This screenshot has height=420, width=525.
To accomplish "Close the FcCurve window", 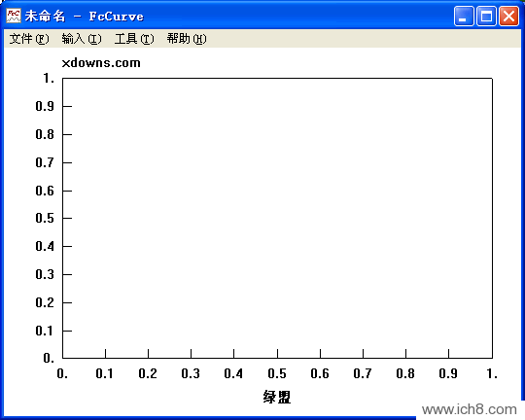I will (508, 17).
